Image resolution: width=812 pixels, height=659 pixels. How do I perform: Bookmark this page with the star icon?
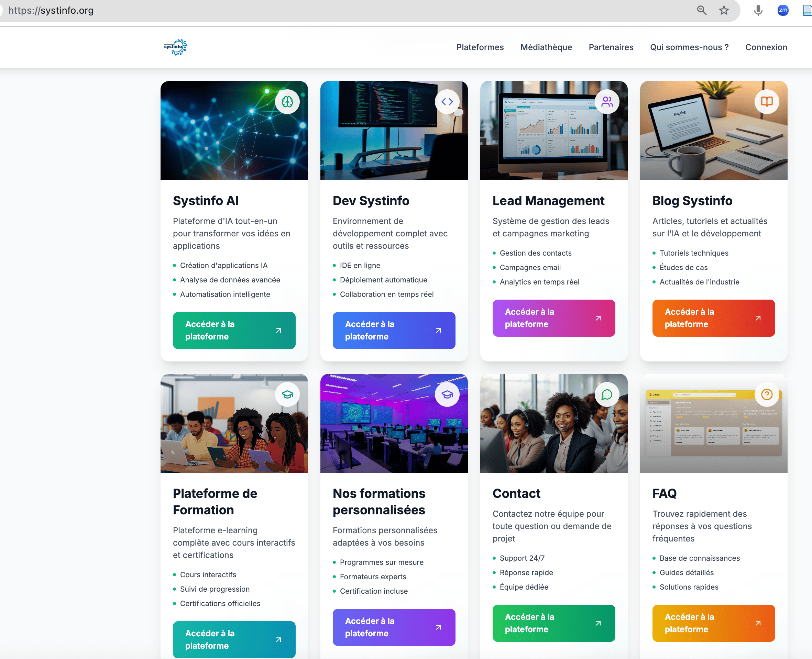click(724, 10)
